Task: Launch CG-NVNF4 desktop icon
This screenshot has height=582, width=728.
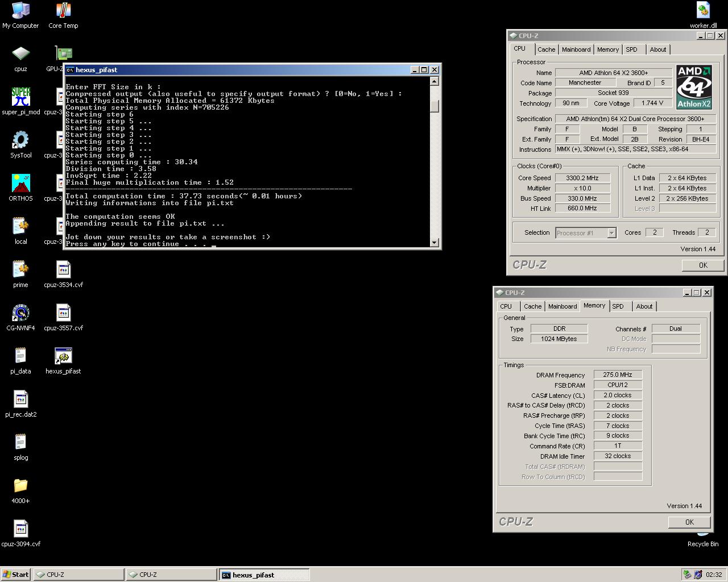Action: click(x=20, y=317)
